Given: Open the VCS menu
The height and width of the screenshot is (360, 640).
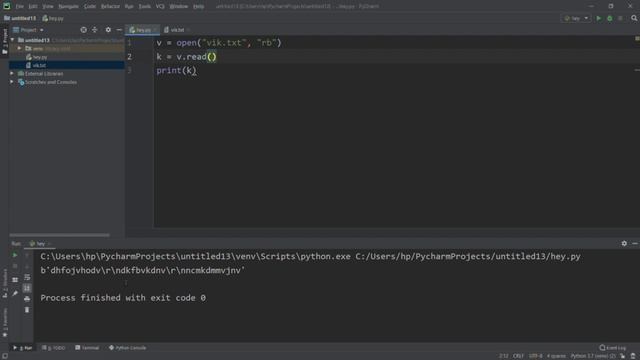Looking at the screenshot, I should [160, 7].
